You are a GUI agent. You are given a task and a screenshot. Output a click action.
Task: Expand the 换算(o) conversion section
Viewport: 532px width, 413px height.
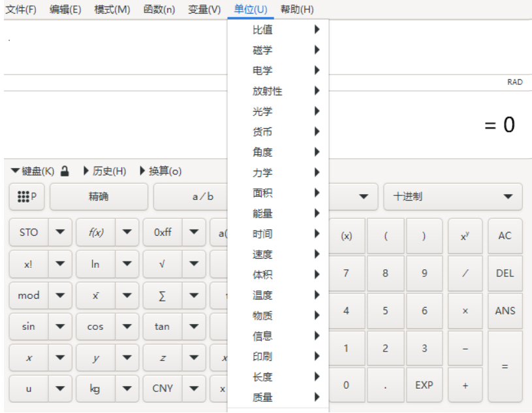coord(161,171)
